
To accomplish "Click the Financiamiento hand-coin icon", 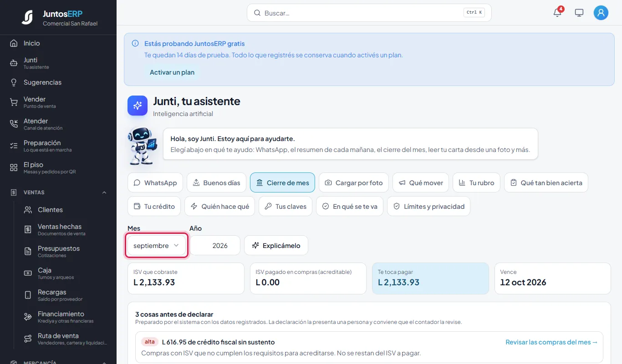I will (x=28, y=317).
